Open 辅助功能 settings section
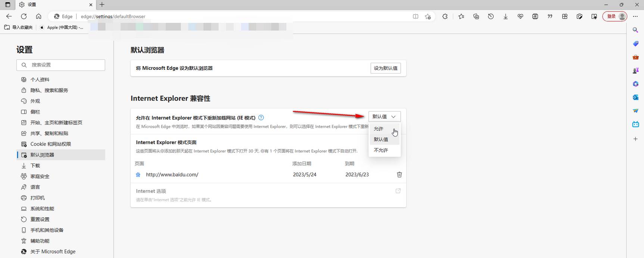The height and width of the screenshot is (258, 644). (x=61, y=241)
